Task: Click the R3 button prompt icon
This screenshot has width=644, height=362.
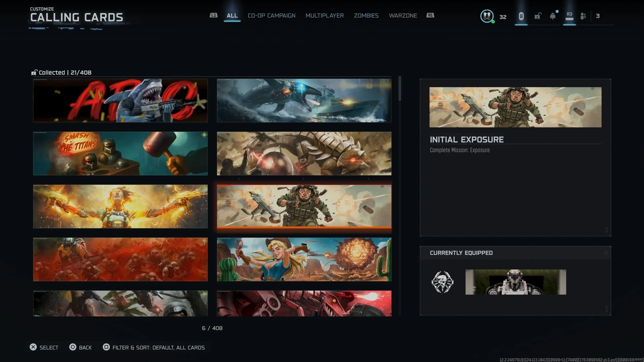Action: pos(569,16)
